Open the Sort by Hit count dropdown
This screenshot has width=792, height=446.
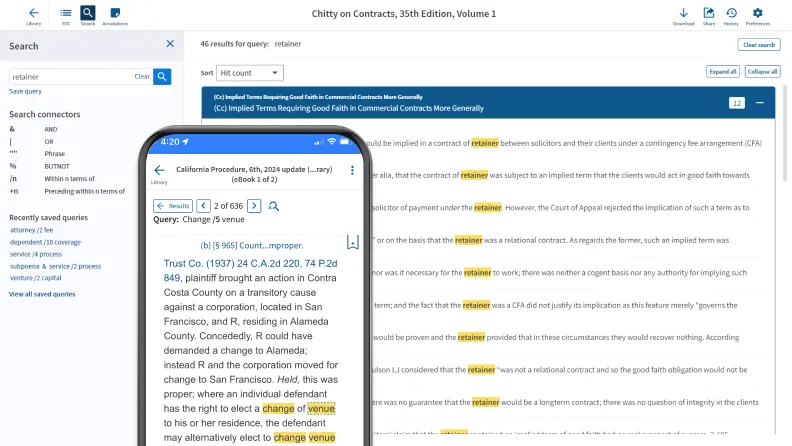pos(250,73)
